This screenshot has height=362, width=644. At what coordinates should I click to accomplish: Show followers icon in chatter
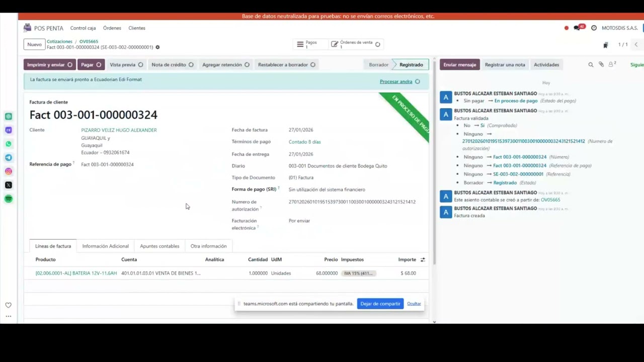(612, 64)
